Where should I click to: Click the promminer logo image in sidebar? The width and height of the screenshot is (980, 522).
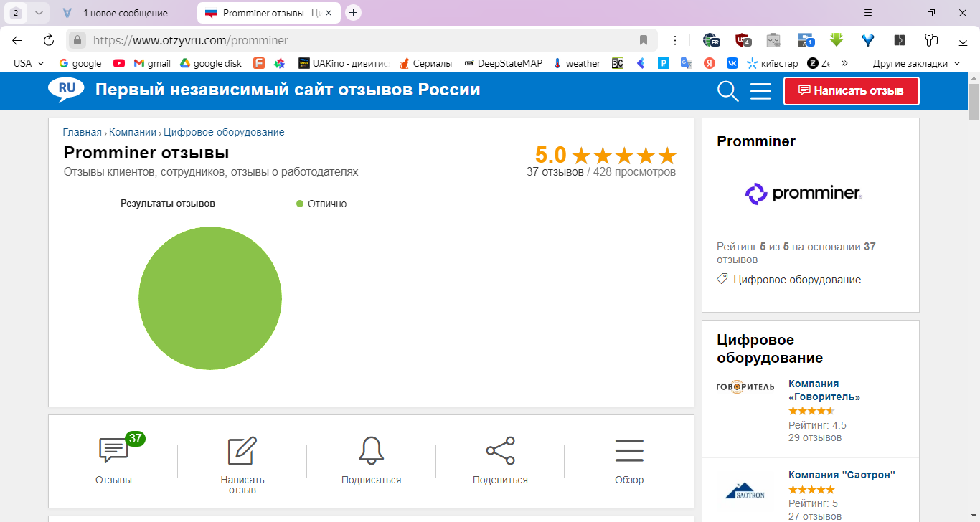coord(804,194)
